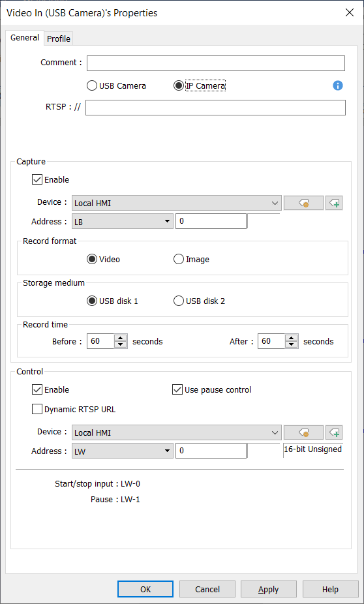Select the USB Camera radio option
Image resolution: width=364 pixels, height=604 pixels.
[92, 86]
